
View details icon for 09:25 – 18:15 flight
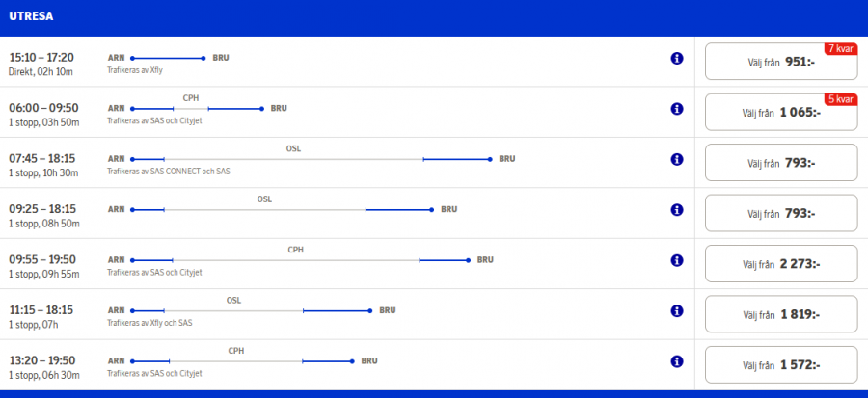click(x=677, y=210)
